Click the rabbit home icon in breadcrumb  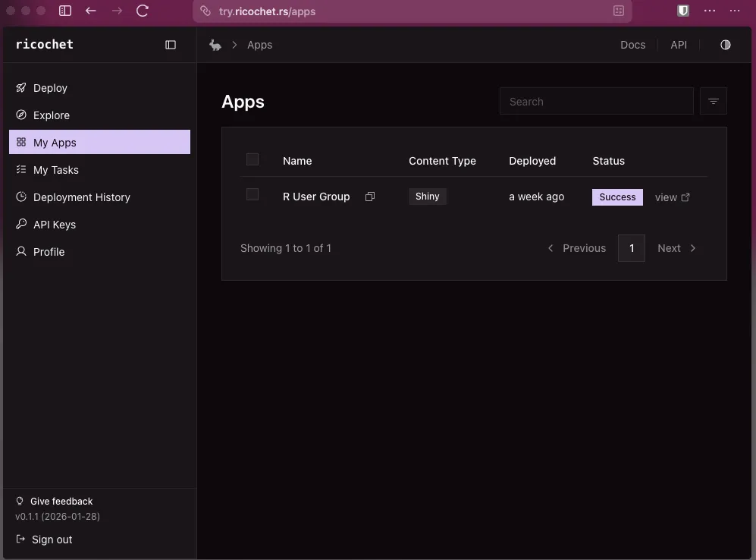[215, 45]
